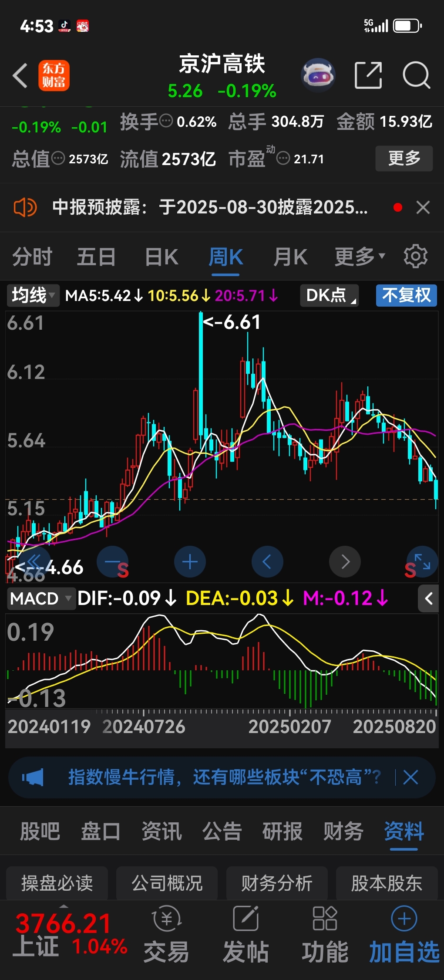This screenshot has height=980, width=444.
Task: Tap the DIF:-0.09 reading
Action: 127,598
